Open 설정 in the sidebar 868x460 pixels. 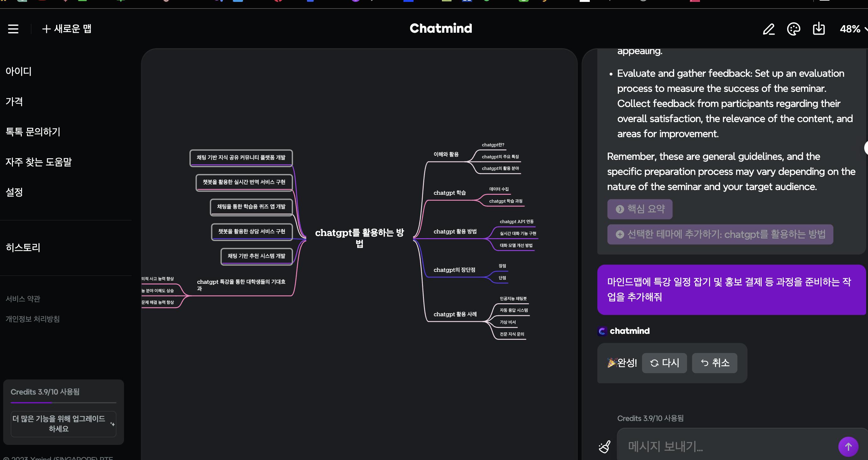tap(14, 192)
